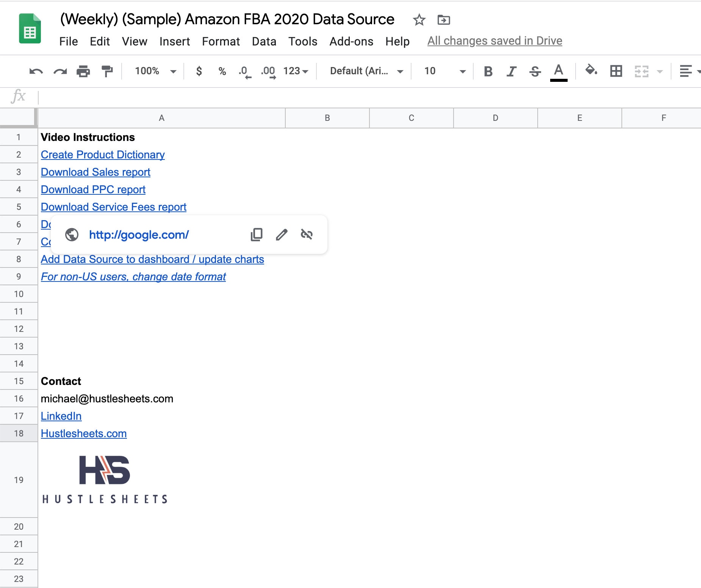Screen dimensions: 701x588
Task: Click the print icon
Action: [83, 71]
